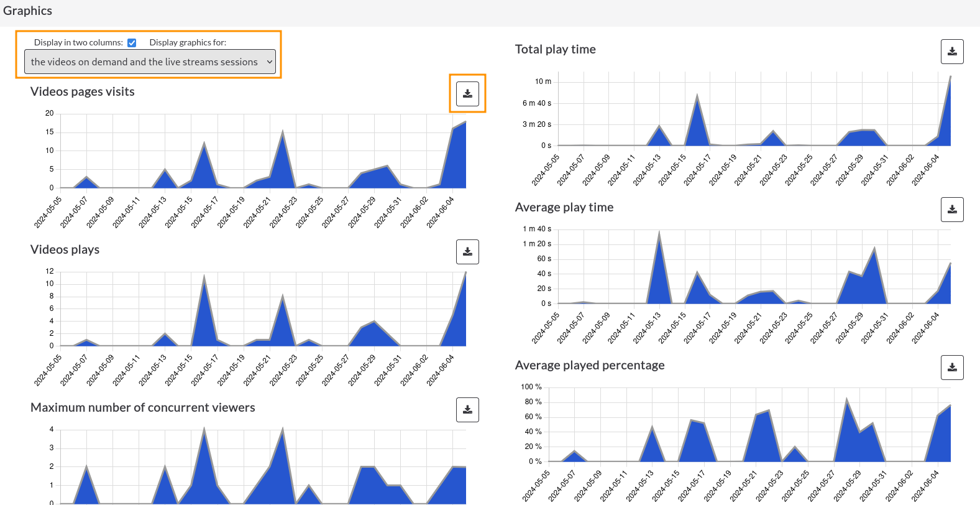980x505 pixels.
Task: Click the Videos plays heading
Action: 65,249
